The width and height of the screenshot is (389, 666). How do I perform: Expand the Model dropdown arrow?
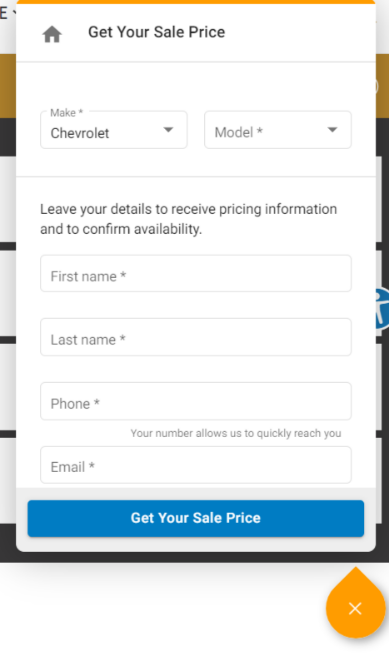pos(333,130)
